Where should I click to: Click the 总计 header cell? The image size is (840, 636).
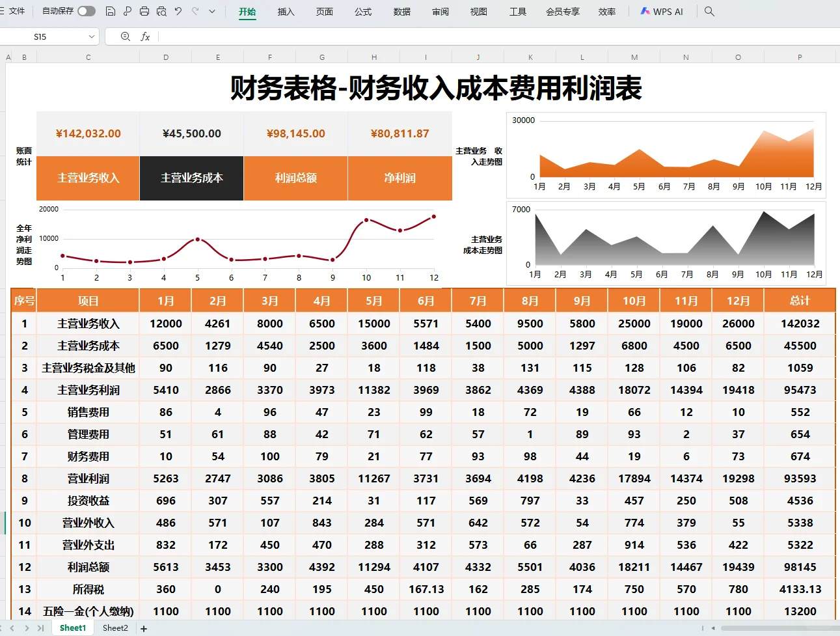(x=800, y=301)
